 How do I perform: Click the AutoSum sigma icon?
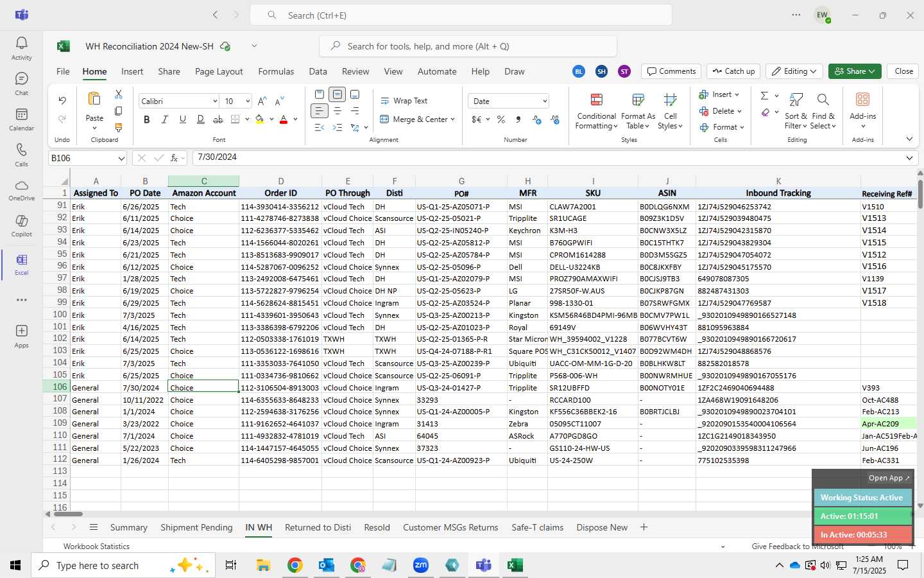click(x=764, y=96)
